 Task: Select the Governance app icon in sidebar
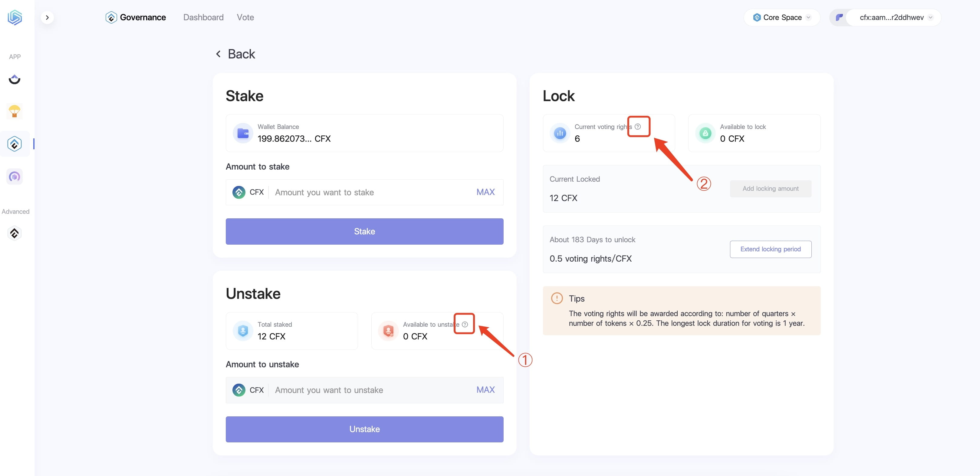click(15, 144)
